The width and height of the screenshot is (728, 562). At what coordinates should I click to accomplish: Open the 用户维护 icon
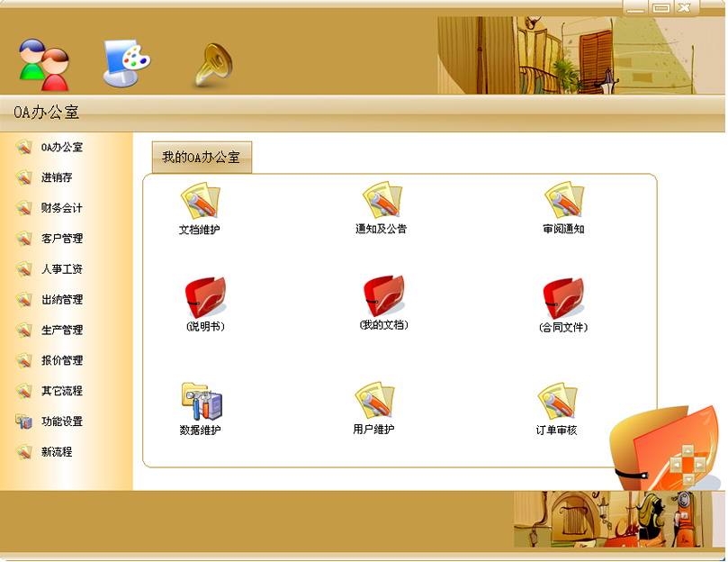pyautogui.click(x=374, y=400)
